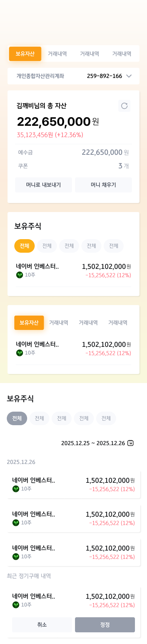147x644 pixels.
Task: Click the 취소 button
Action: pos(42,625)
